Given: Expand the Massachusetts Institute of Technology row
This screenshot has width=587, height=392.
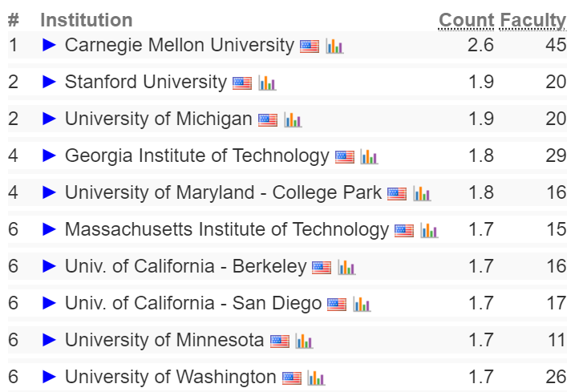Looking at the screenshot, I should tap(49, 229).
